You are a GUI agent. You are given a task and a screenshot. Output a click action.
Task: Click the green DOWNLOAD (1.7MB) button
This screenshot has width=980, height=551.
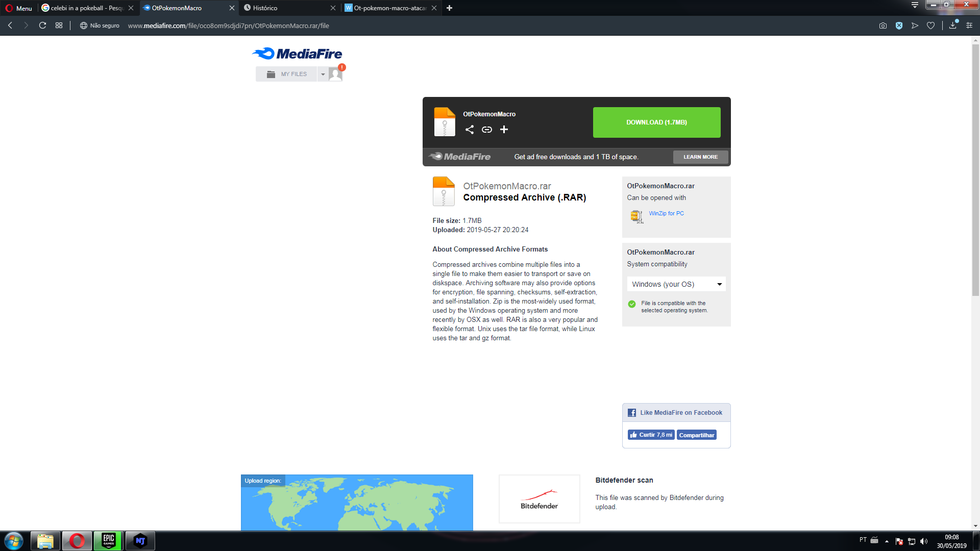tap(656, 122)
